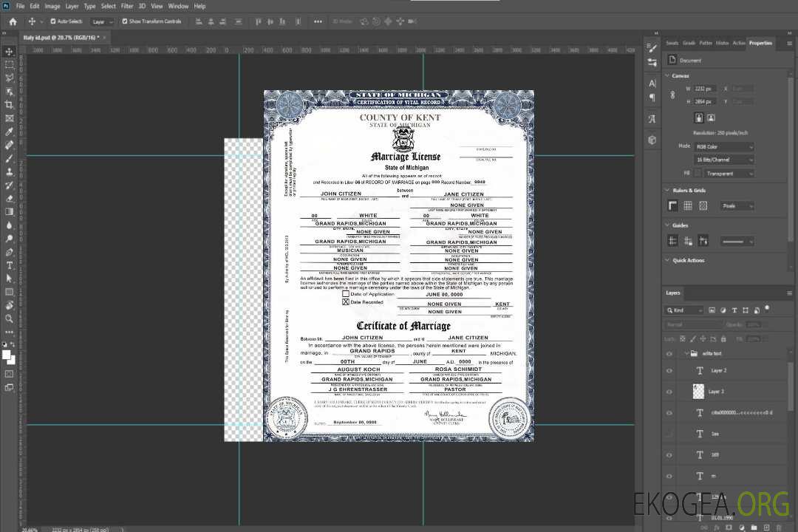Click the foreground/background color swatches
798x532 pixels.
8,357
